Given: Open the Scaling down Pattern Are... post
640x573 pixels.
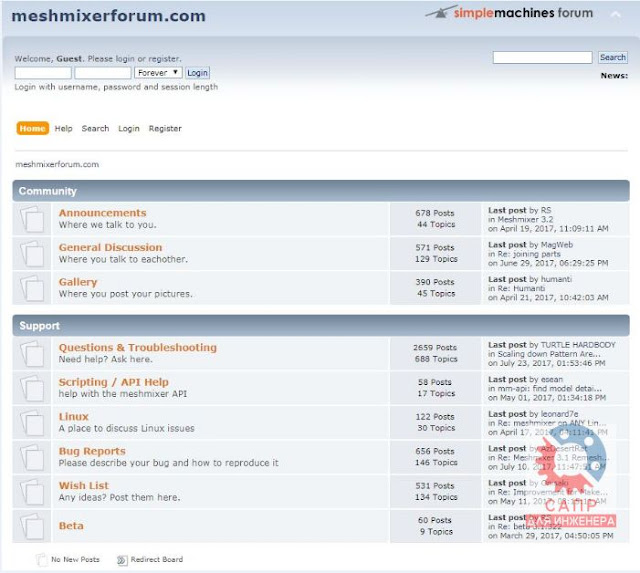Looking at the screenshot, I should [549, 354].
